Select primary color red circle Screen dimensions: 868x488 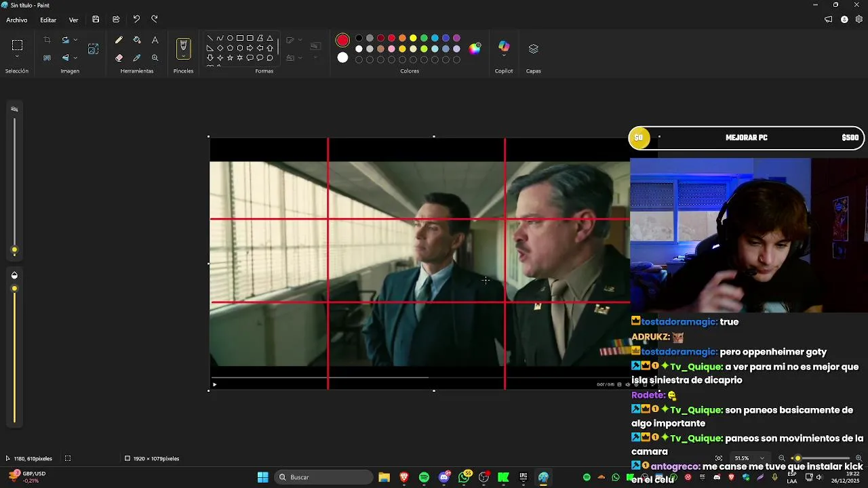point(342,41)
